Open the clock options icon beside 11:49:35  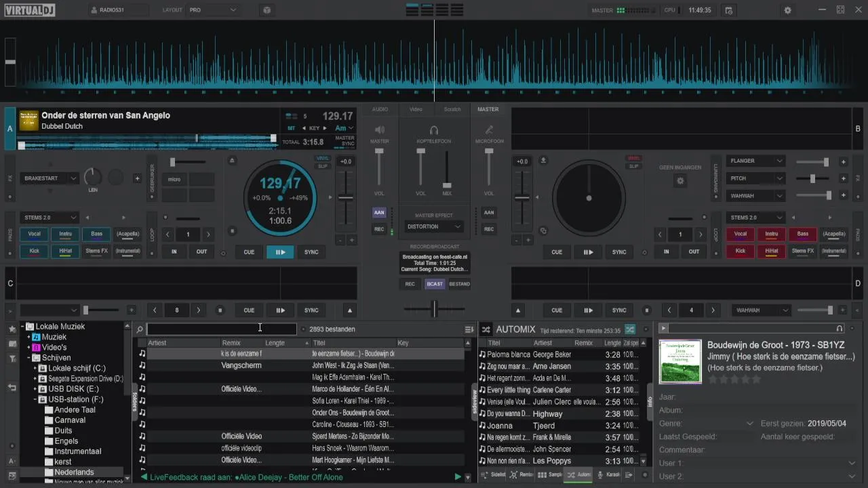pos(728,10)
